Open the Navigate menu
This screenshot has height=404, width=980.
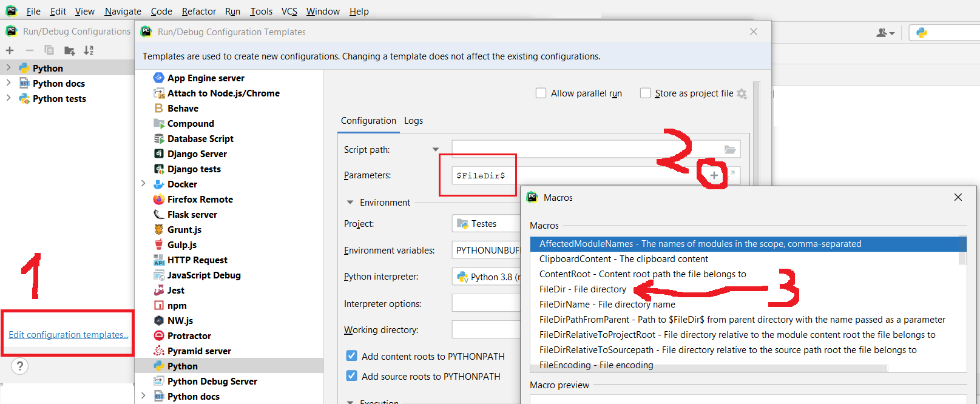point(123,12)
